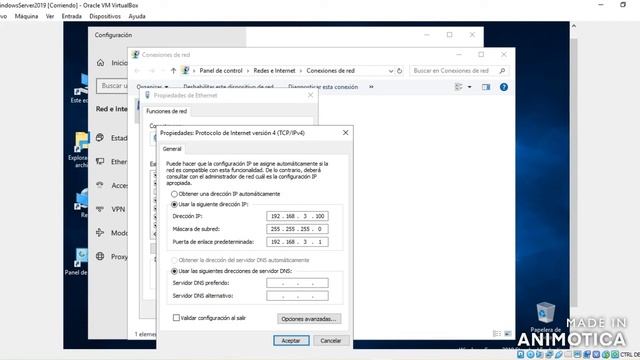Click the Servidor DNS alternativo field

[x=297, y=296]
